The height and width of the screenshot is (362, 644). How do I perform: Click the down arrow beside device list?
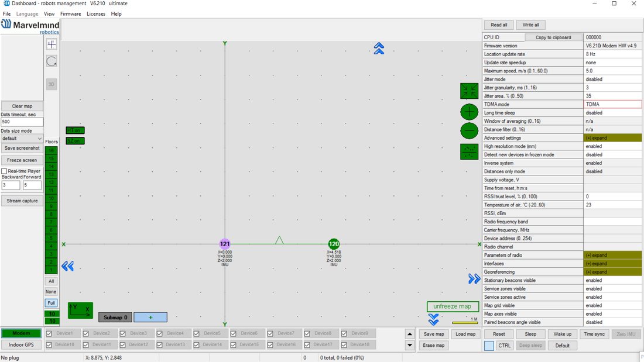pos(409,345)
